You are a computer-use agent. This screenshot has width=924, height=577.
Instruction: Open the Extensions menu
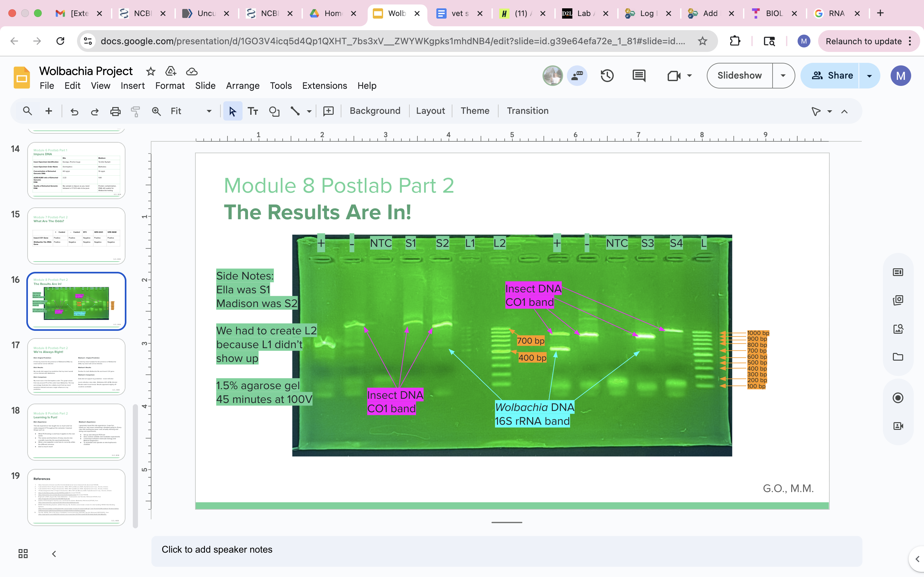pos(324,86)
